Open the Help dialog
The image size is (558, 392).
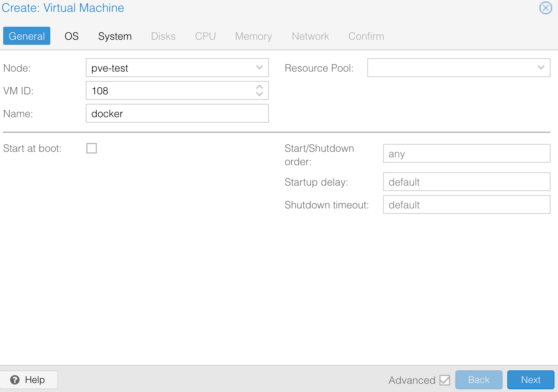(29, 380)
